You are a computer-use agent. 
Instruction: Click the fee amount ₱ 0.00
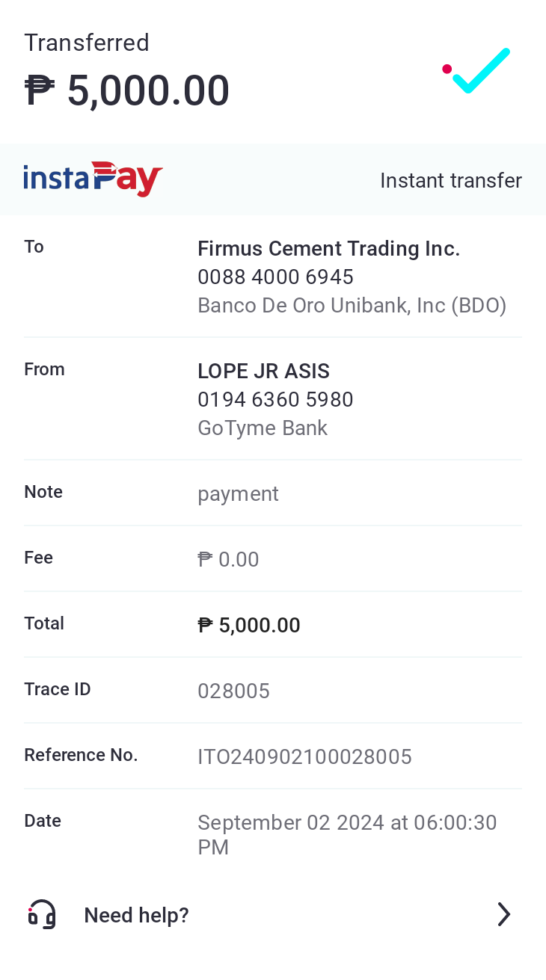click(228, 560)
